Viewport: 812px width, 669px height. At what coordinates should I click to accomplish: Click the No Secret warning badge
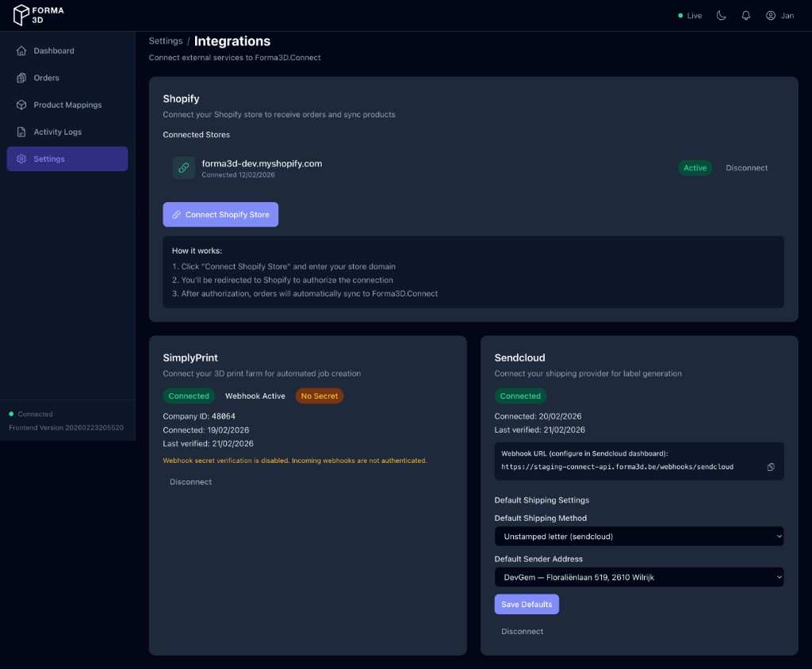319,396
